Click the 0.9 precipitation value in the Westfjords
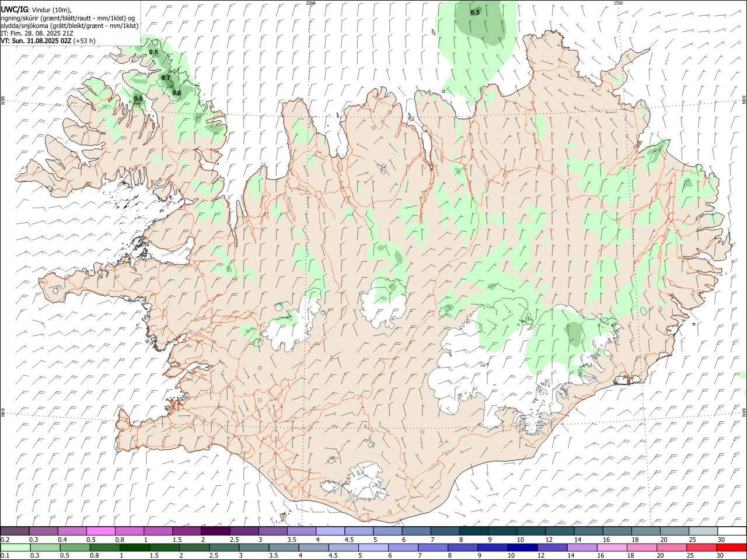 coord(138,99)
